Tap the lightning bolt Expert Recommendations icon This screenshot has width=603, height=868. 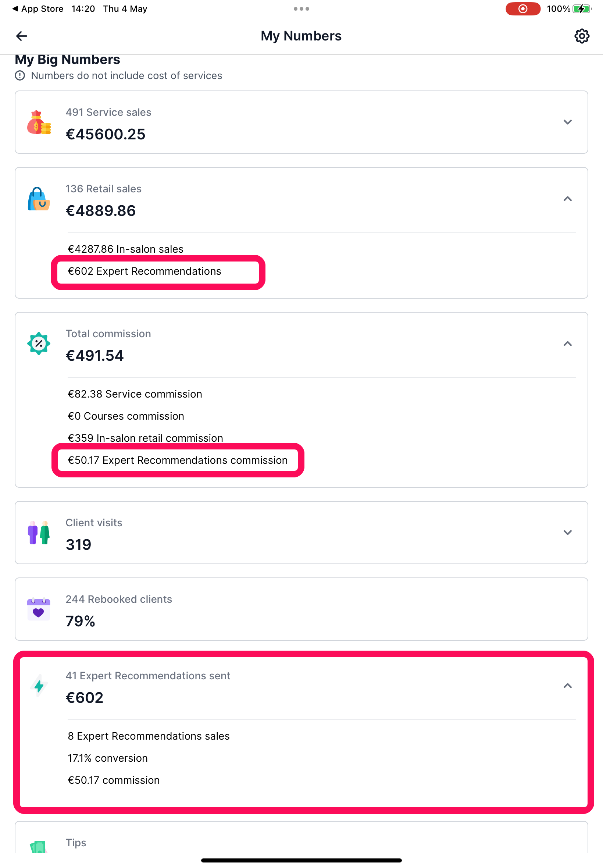(x=39, y=686)
